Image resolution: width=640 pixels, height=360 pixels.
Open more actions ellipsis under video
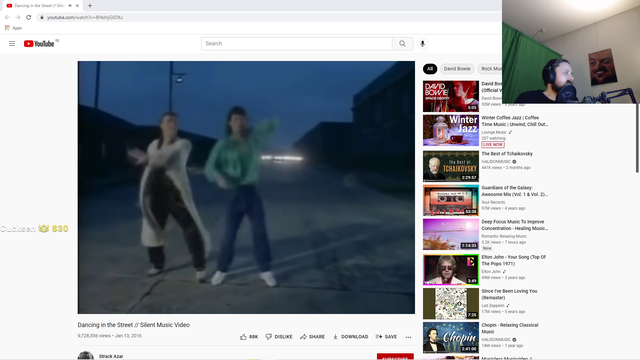coord(408,337)
